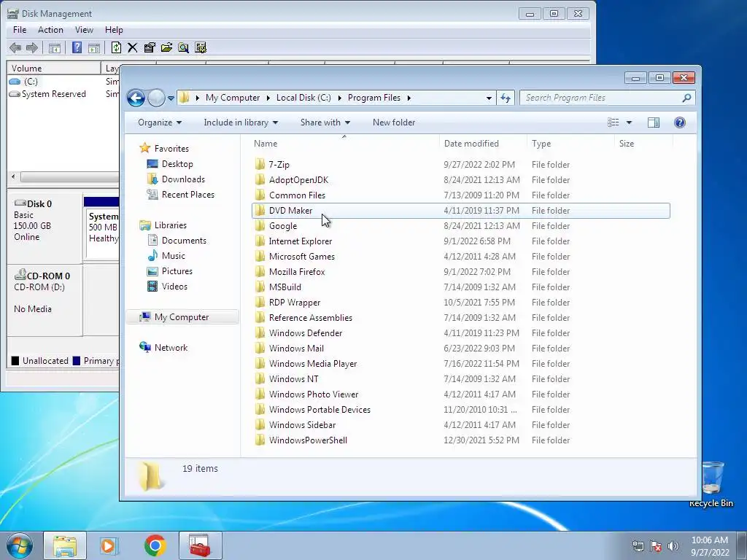Select the 7-Zip folder
This screenshot has width=747, height=560.
[x=461, y=165]
